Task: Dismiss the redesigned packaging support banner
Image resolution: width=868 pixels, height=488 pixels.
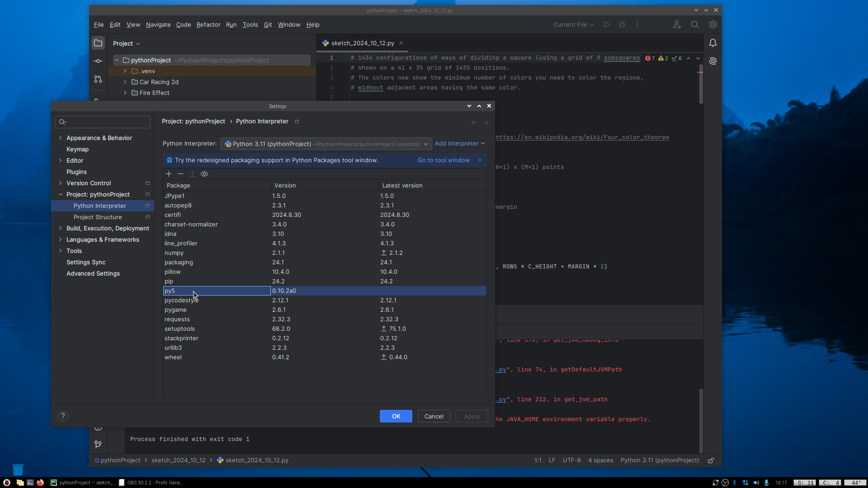Action: 480,160
